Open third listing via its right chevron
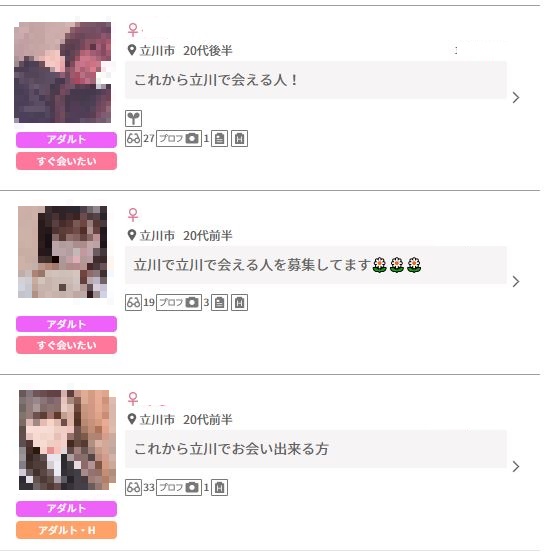Screen dimensions: 548x552 516,466
